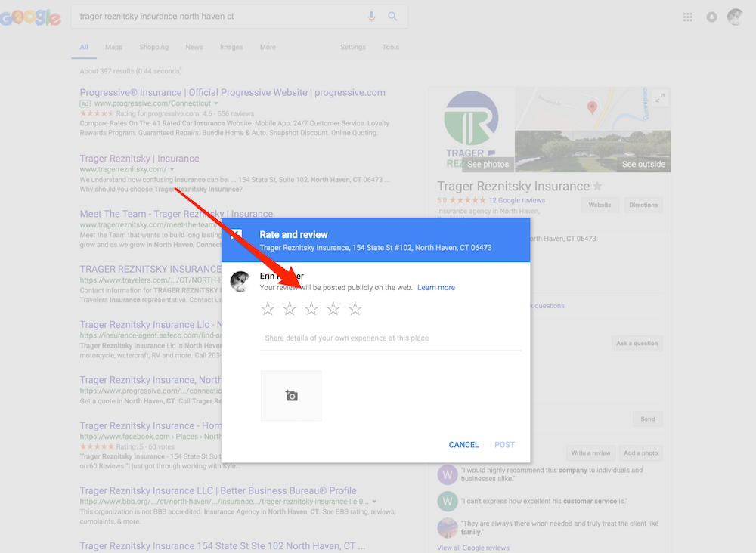Expand BBB result URL dropdown arrow
Image resolution: width=756 pixels, height=553 pixels.
click(374, 502)
